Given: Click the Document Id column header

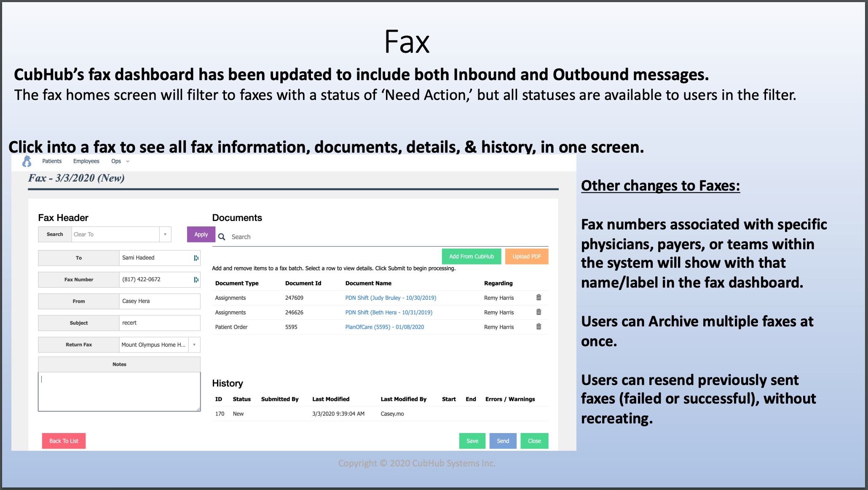Looking at the screenshot, I should pos(303,283).
